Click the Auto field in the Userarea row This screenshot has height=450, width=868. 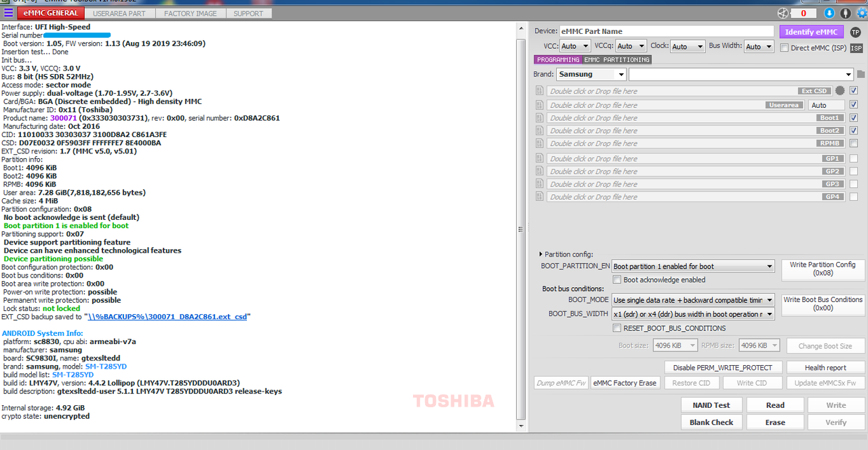click(826, 105)
